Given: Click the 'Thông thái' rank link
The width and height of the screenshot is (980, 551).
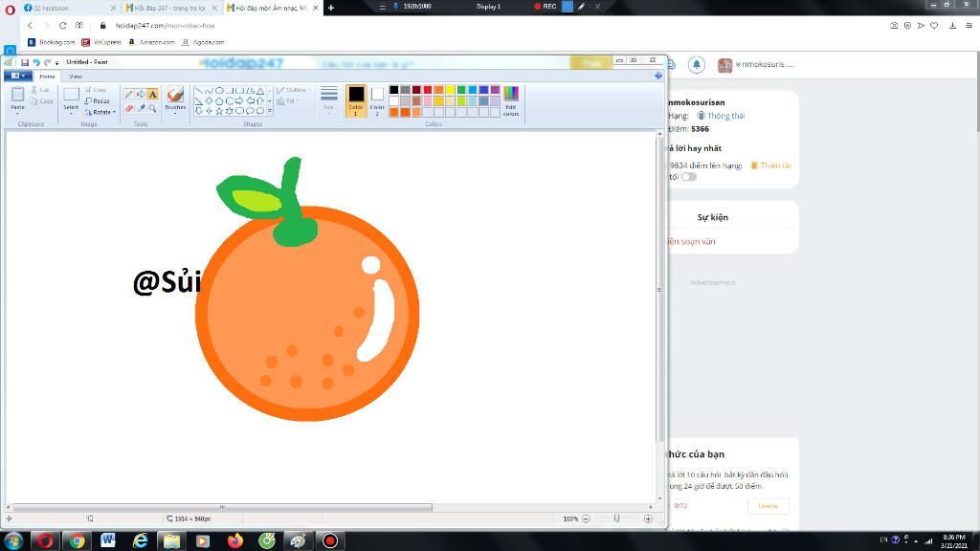Looking at the screenshot, I should [x=721, y=116].
